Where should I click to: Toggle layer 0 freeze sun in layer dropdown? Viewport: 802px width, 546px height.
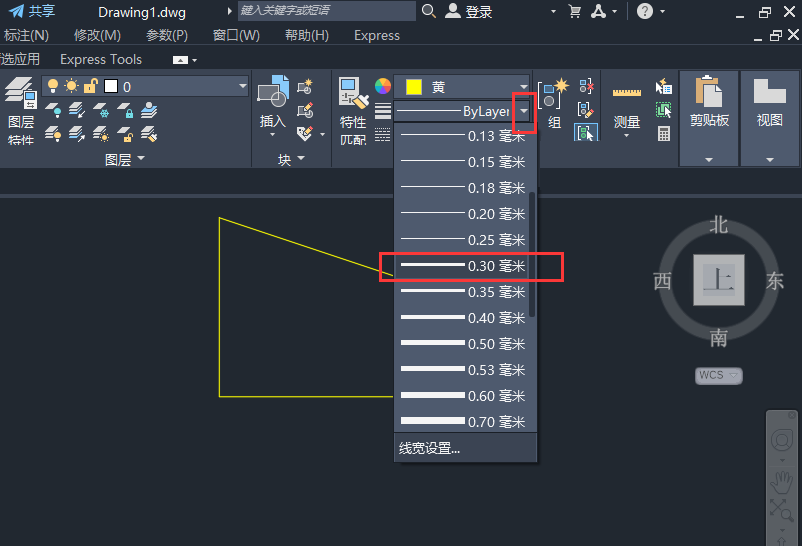(x=72, y=86)
